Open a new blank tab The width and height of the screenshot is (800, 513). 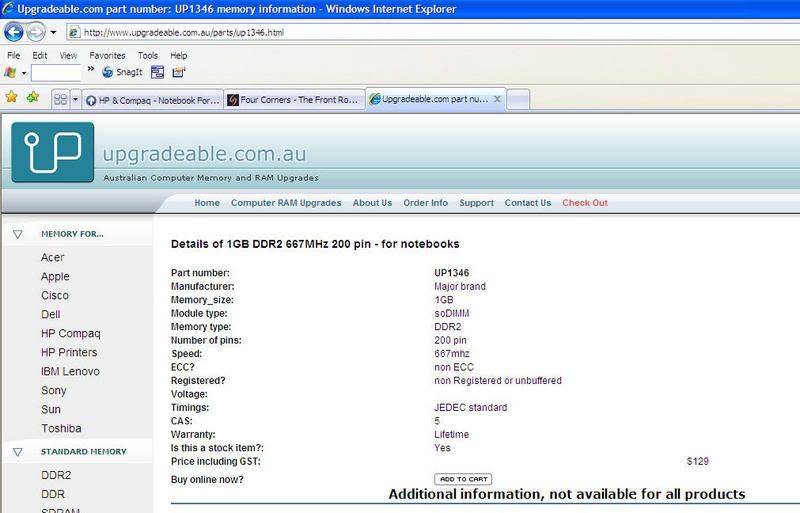tap(518, 100)
